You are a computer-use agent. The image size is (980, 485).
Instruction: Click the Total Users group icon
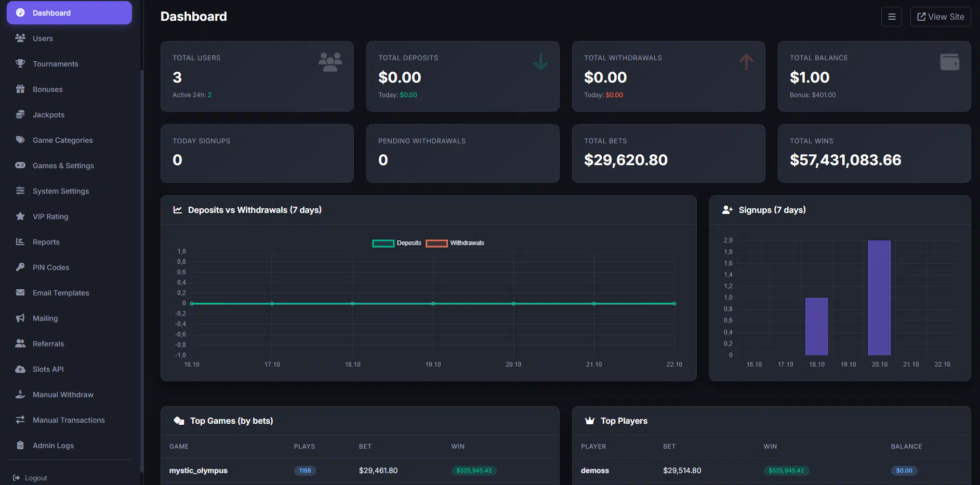[x=330, y=62]
